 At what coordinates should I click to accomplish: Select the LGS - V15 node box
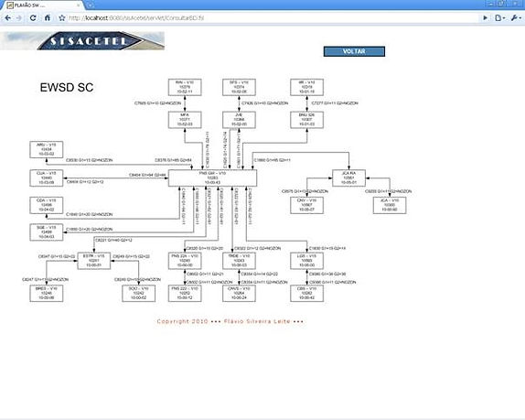tap(306, 261)
